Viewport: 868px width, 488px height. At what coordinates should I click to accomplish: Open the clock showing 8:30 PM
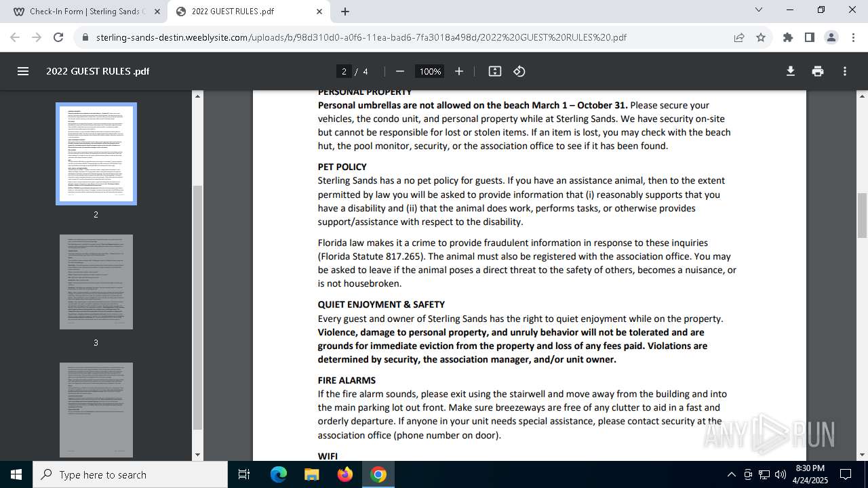click(810, 474)
